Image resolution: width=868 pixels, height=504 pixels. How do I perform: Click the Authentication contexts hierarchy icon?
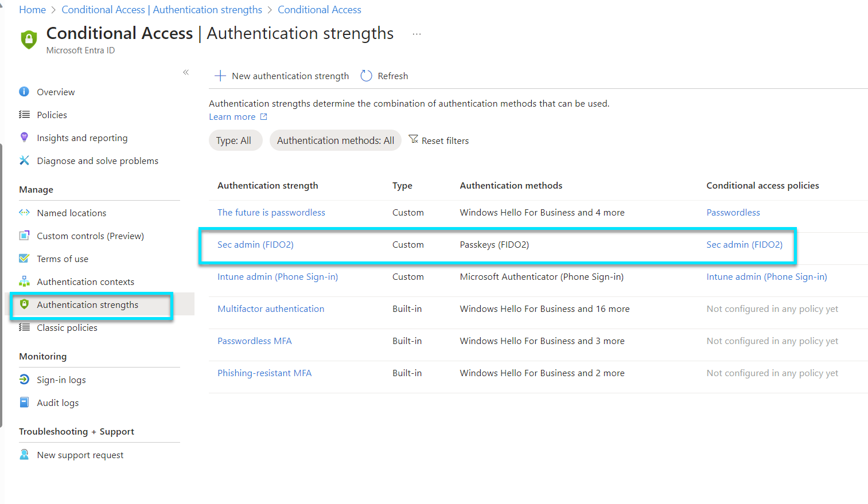(x=24, y=282)
